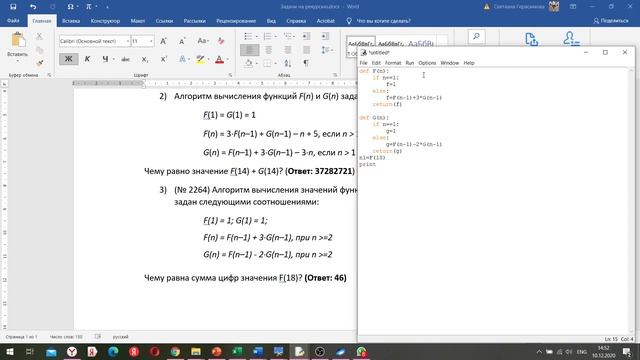Click the Cut scissors icon in Word

click(39, 36)
